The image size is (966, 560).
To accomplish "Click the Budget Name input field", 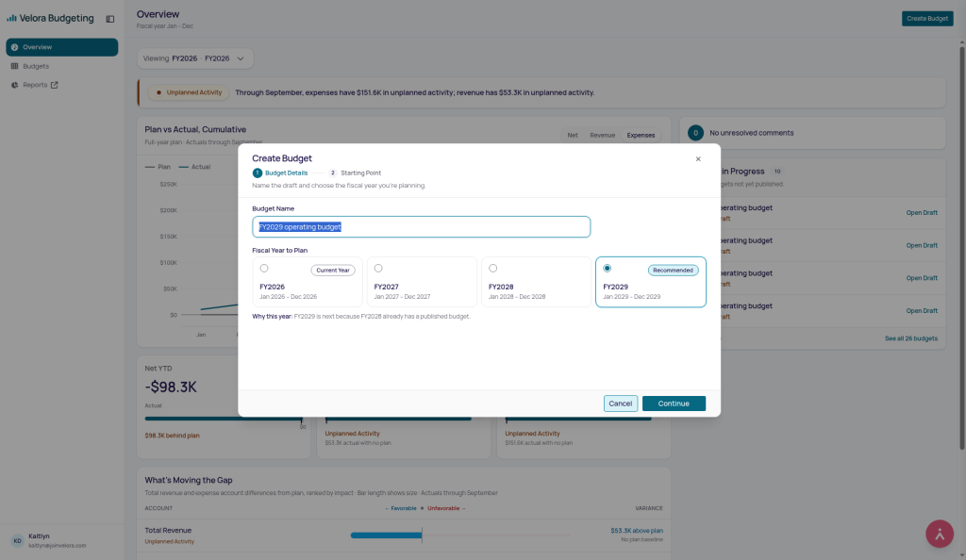I will coord(422,227).
